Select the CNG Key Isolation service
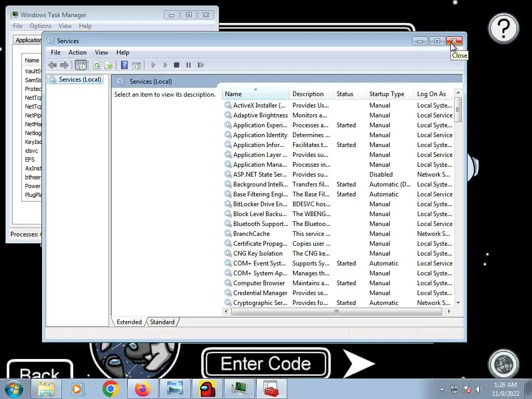The width and height of the screenshot is (532, 399). [338, 253]
